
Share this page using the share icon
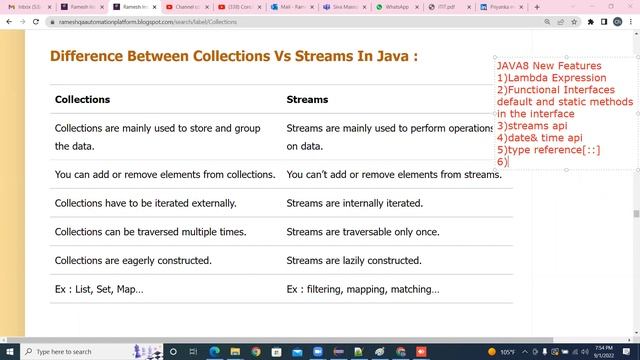click(560, 22)
